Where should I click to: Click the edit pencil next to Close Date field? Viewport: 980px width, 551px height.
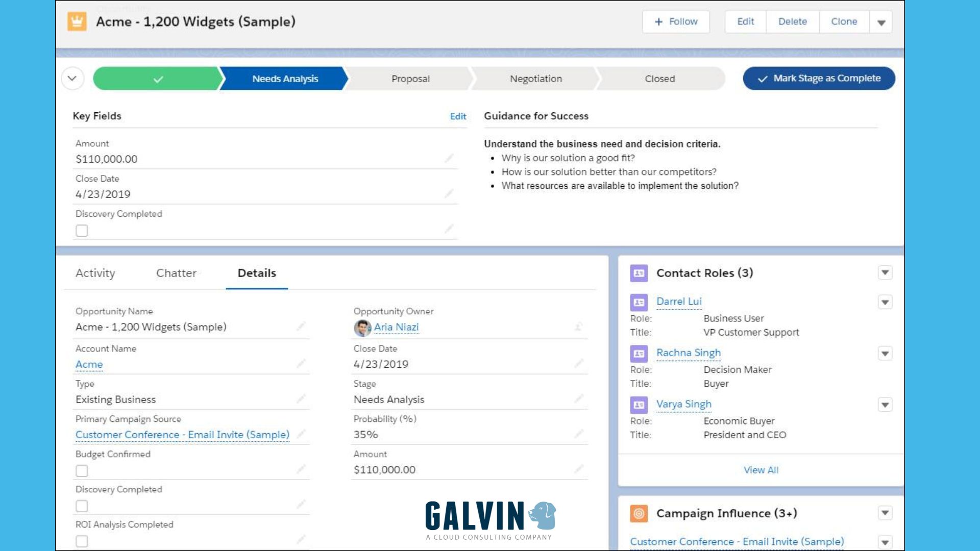point(449,194)
